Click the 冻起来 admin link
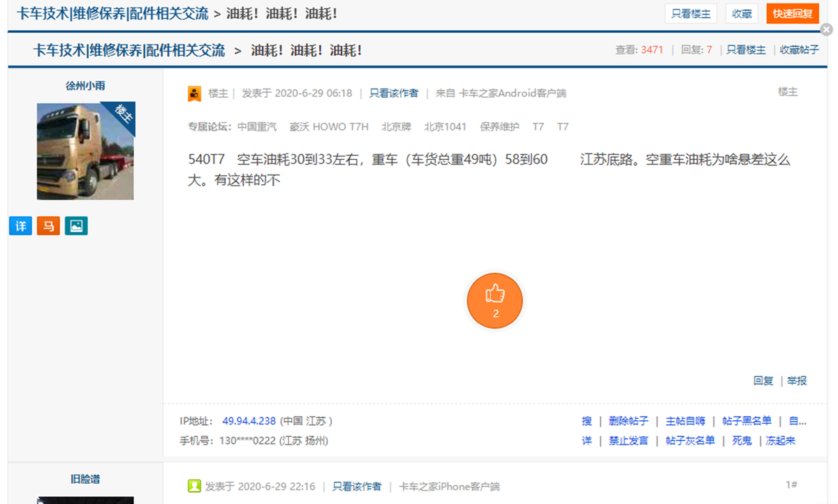The height and width of the screenshot is (504, 838). [780, 440]
